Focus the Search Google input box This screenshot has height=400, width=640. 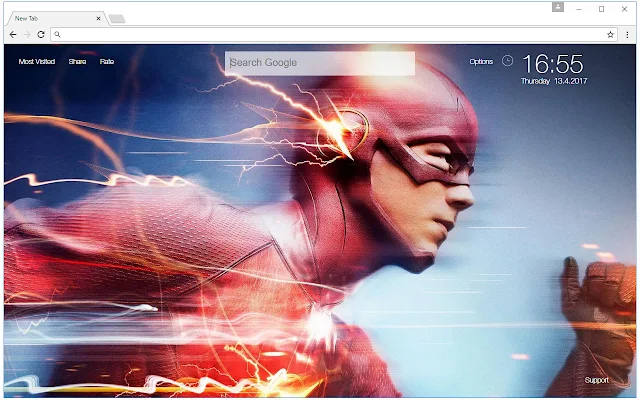(320, 63)
